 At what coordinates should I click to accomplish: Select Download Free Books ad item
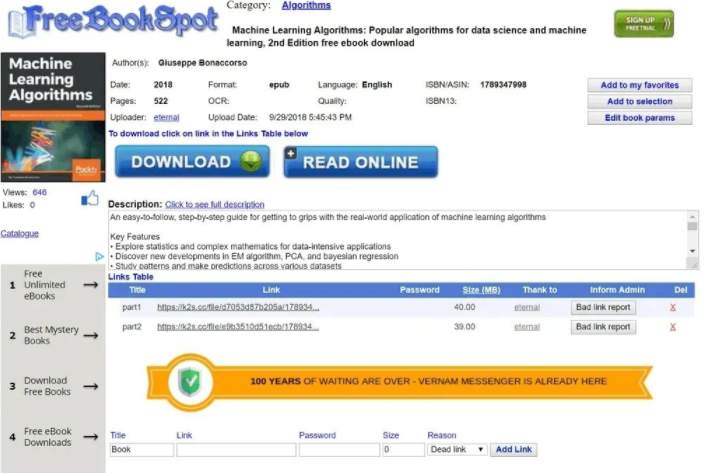coord(53,386)
